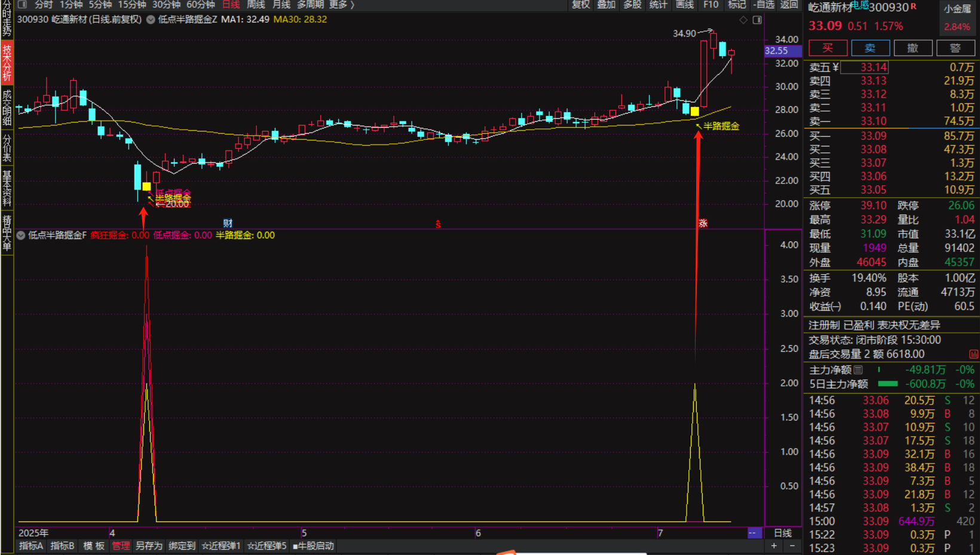The image size is (980, 555).
Task: Toggle the split-panel icon beside the diamond
Action: 757,20
